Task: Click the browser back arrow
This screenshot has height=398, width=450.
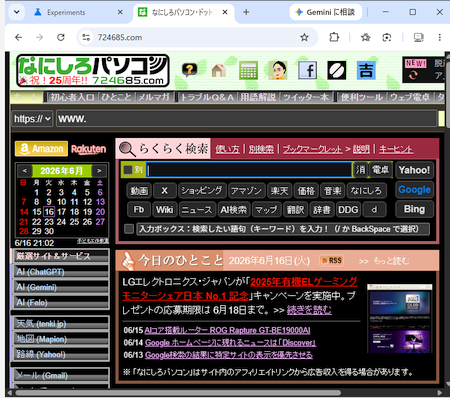Action: pyautogui.click(x=19, y=37)
